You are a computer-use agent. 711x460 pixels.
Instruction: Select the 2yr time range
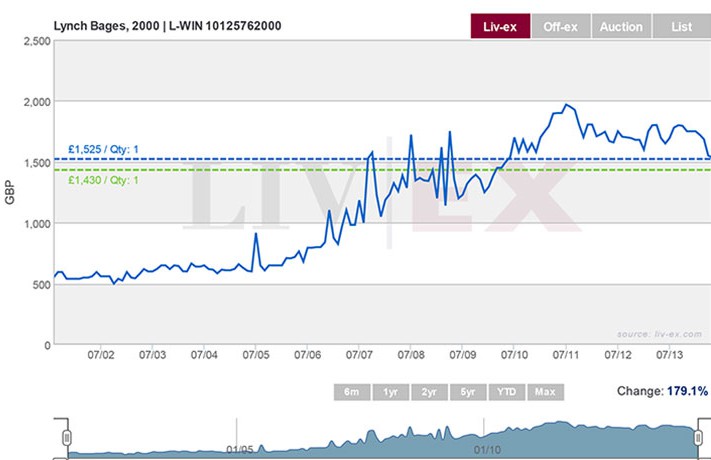[x=429, y=392]
